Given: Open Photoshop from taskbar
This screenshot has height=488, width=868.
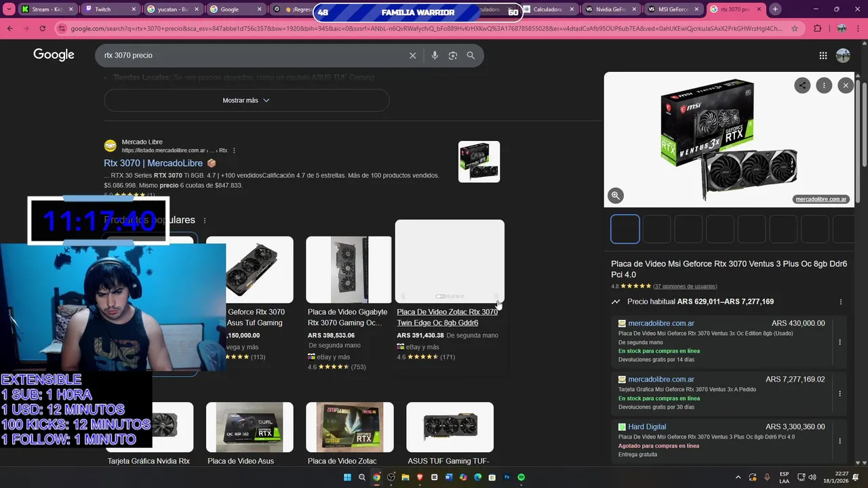Looking at the screenshot, I should (x=507, y=477).
